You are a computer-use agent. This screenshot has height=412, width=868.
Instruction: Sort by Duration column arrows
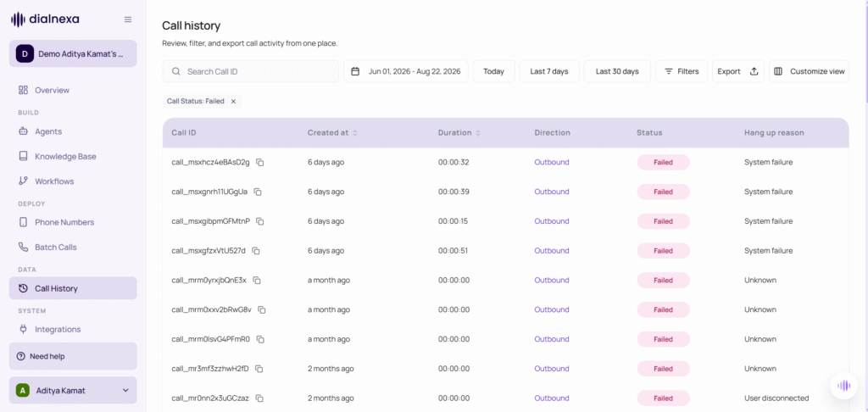478,133
